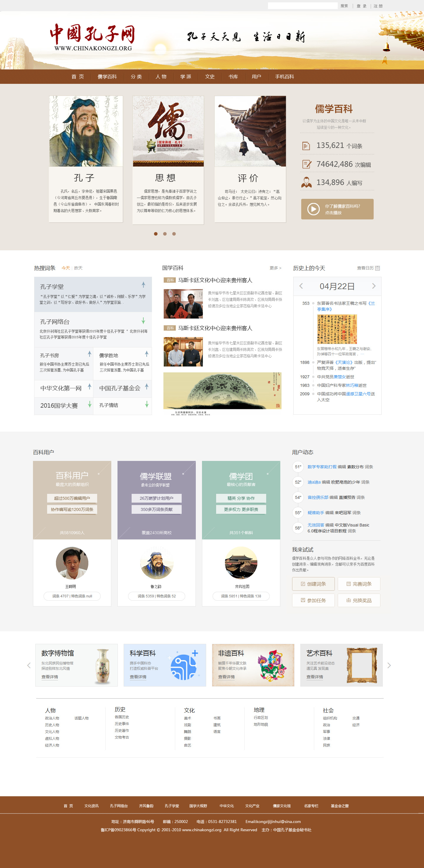
Task: Go to previous date before 04月22日
Action: pyautogui.click(x=301, y=286)
